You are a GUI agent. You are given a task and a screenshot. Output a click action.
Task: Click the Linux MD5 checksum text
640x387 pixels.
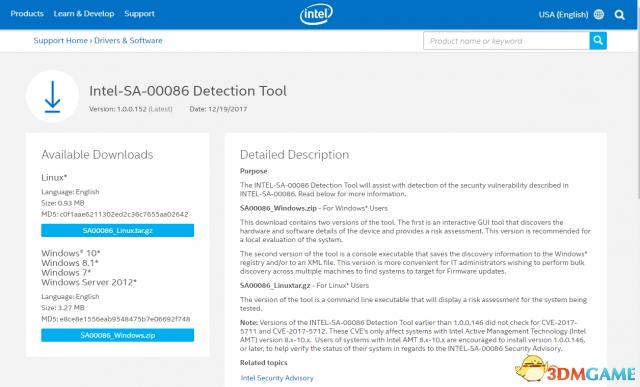(x=115, y=214)
